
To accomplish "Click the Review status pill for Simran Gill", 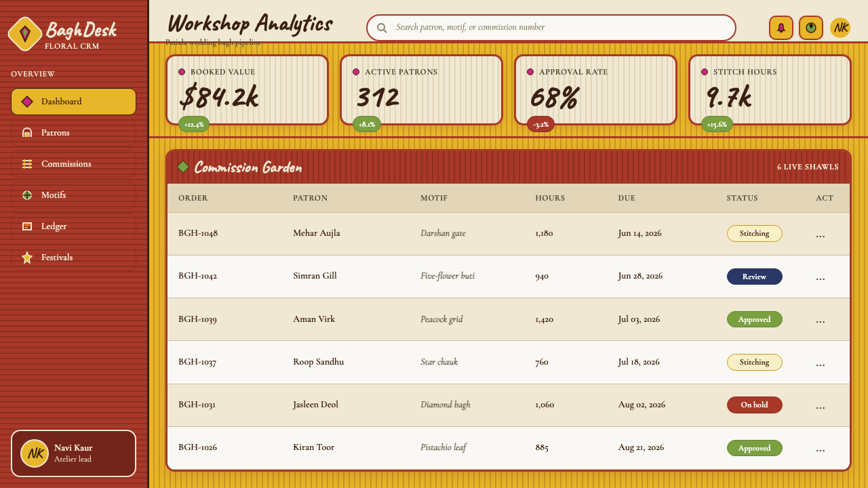I will tap(755, 277).
